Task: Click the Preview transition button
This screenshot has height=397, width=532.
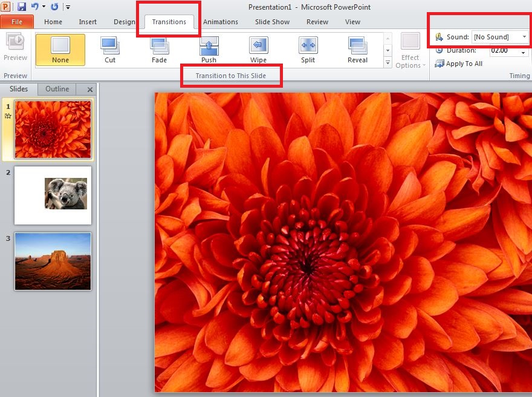Action: [x=15, y=48]
